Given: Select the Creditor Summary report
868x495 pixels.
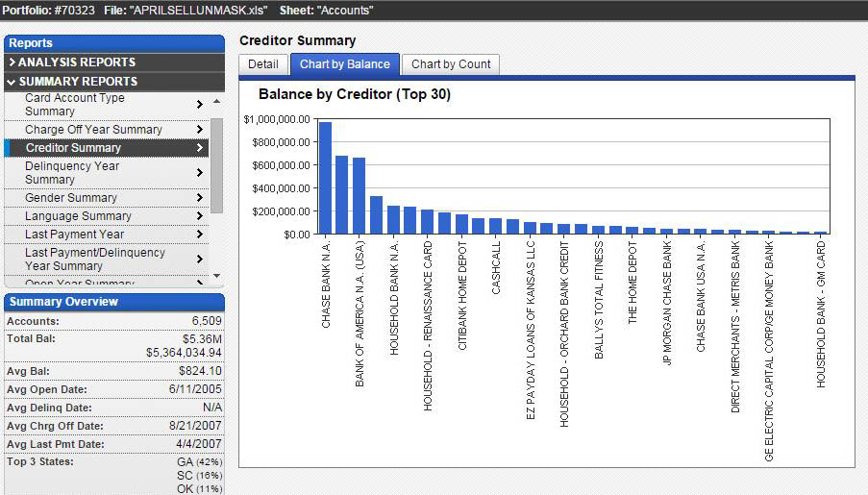Looking at the screenshot, I should pos(107,148).
